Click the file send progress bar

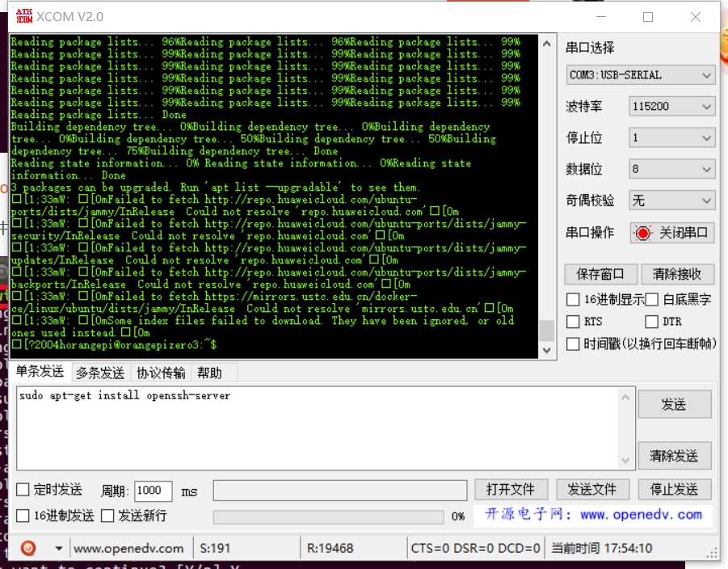[x=328, y=516]
